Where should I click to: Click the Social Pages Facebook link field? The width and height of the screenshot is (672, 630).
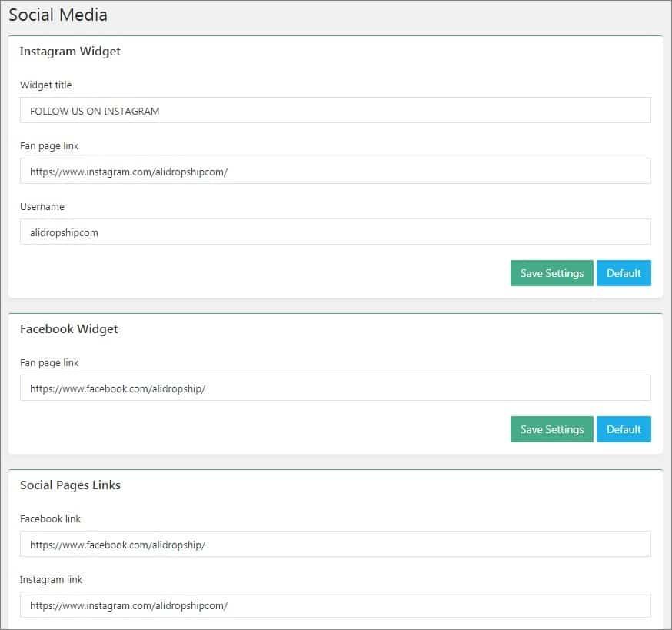pos(335,544)
